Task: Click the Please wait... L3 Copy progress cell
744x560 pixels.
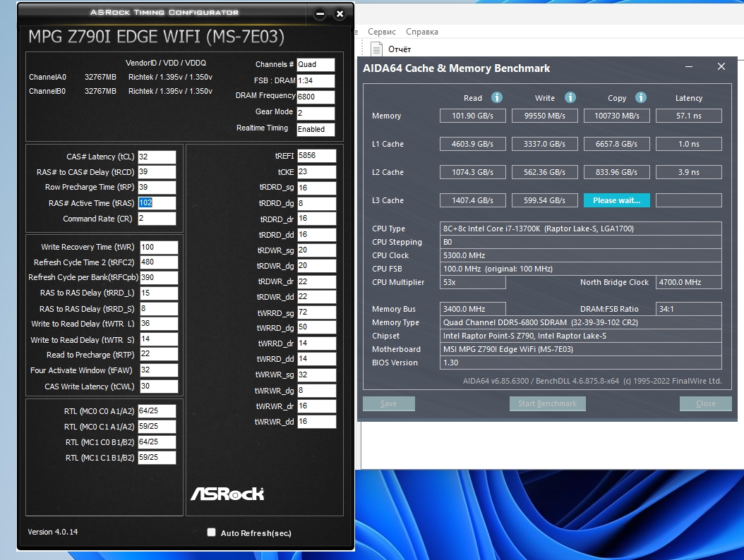Action: [x=616, y=200]
